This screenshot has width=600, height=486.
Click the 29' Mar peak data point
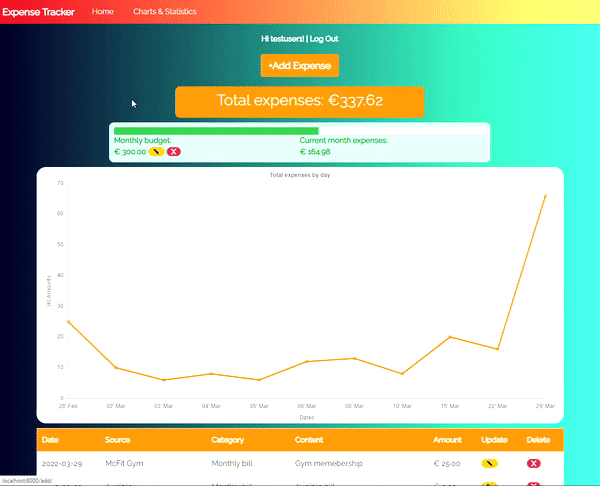pyautogui.click(x=545, y=196)
